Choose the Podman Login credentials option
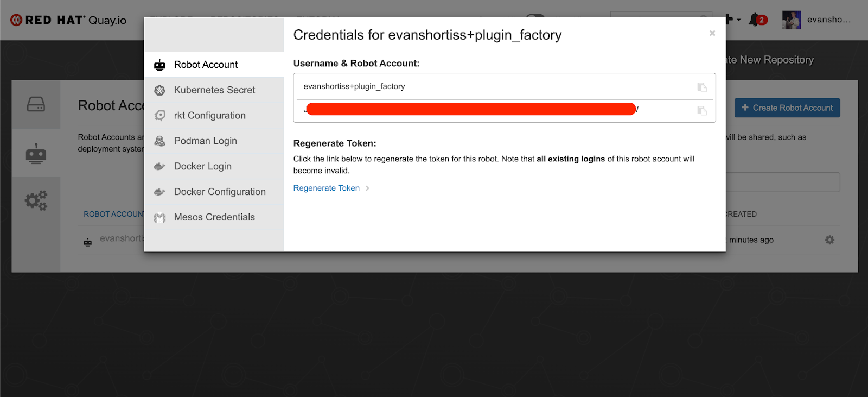 pyautogui.click(x=205, y=141)
